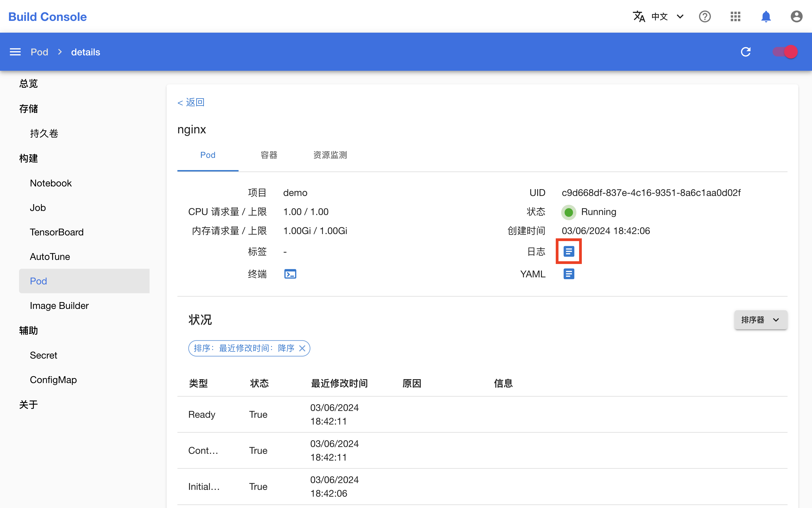Toggle the red switch in the header bar
This screenshot has height=508, width=812.
click(785, 52)
